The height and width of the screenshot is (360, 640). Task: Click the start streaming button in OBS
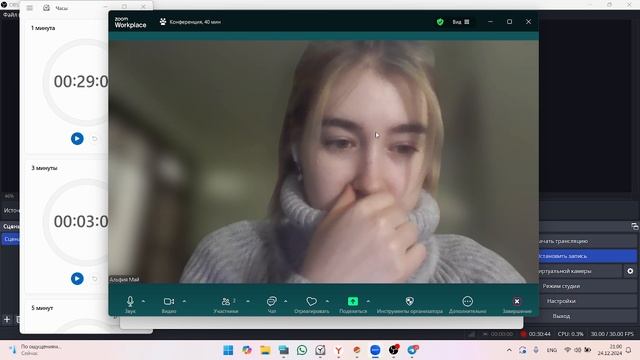(587, 241)
